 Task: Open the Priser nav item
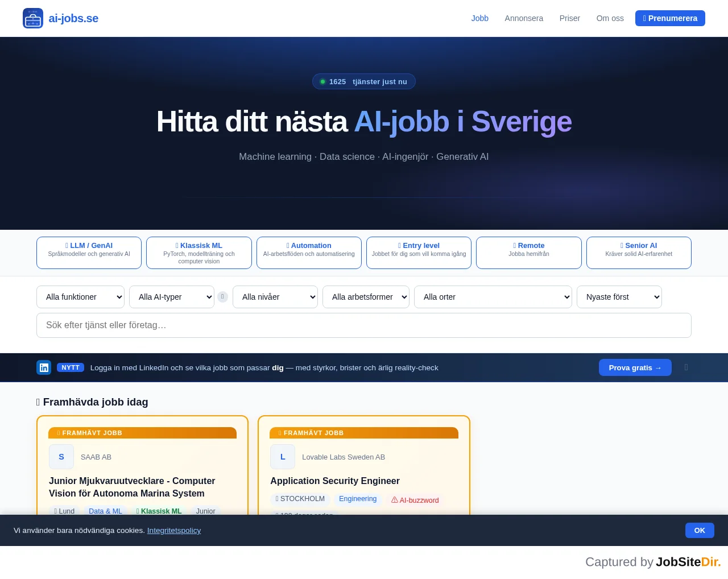[x=570, y=18]
